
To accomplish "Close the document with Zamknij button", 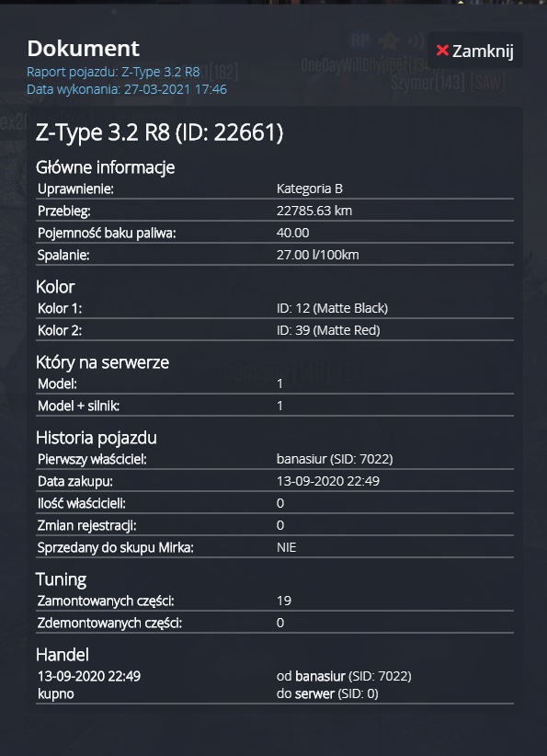I will pos(474,51).
